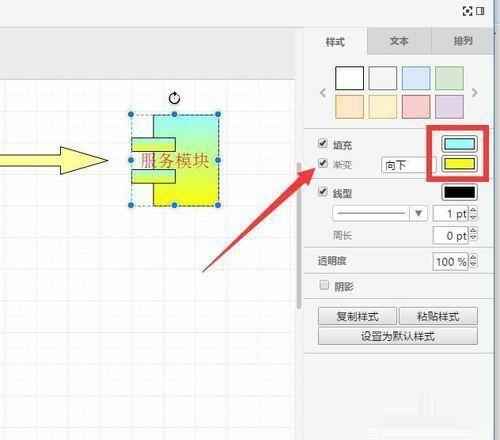Click the 设置为默认样式 button
This screenshot has height=440, width=500.
pos(398,336)
